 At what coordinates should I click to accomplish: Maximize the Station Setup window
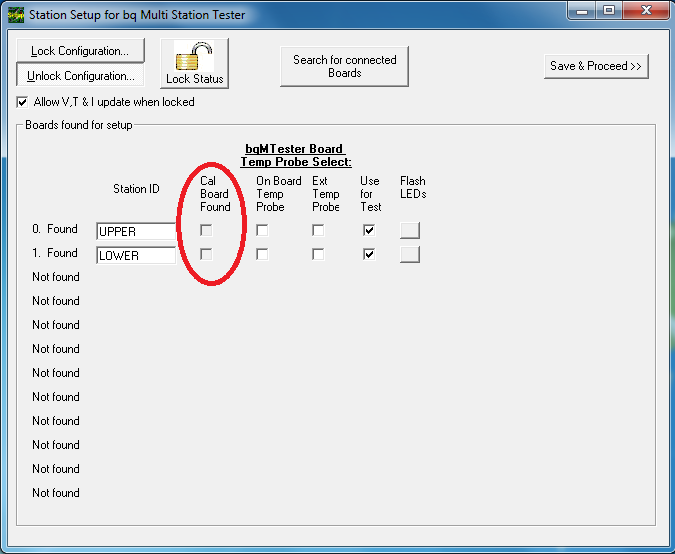(x=608, y=11)
